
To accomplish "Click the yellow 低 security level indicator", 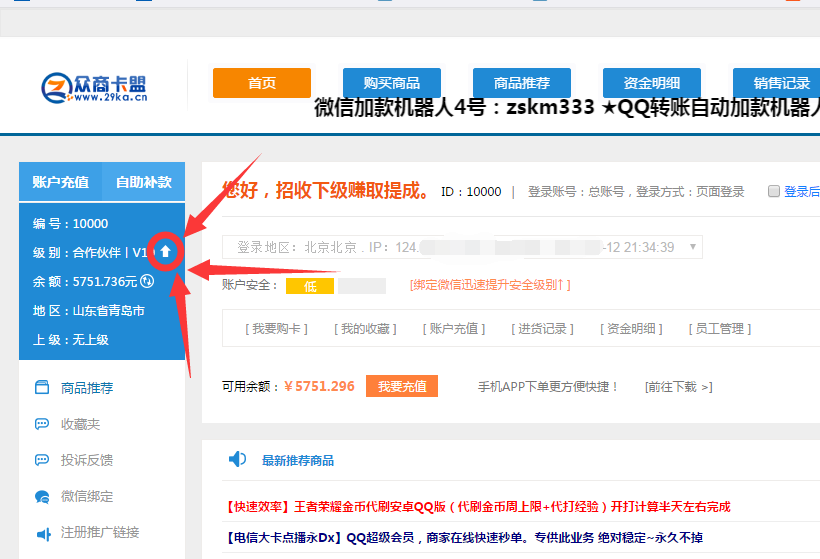I will coord(309,286).
